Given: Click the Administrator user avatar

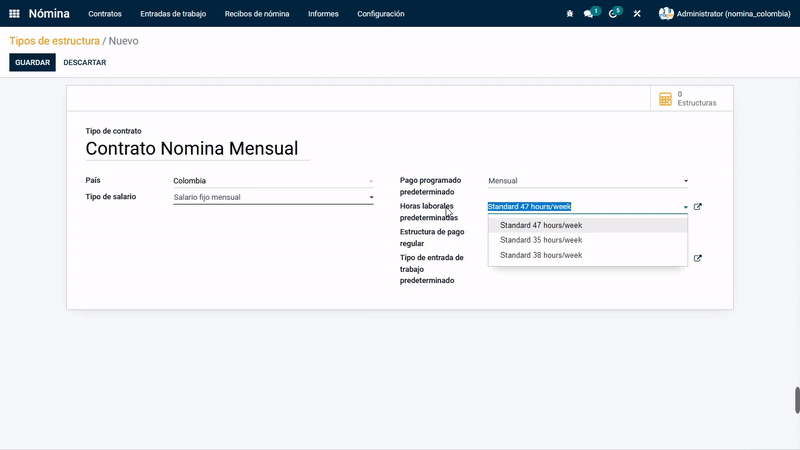Looking at the screenshot, I should 666,14.
